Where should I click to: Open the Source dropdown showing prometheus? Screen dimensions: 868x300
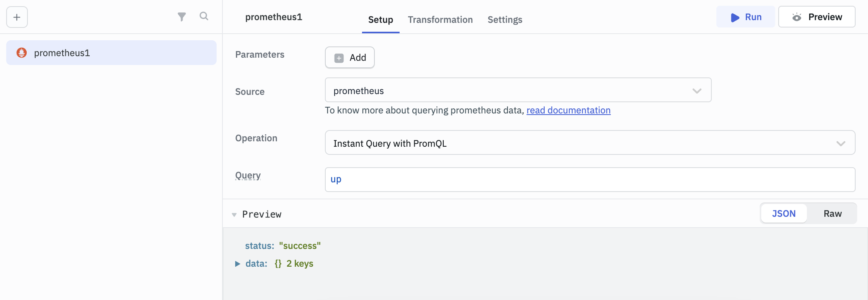(x=518, y=90)
